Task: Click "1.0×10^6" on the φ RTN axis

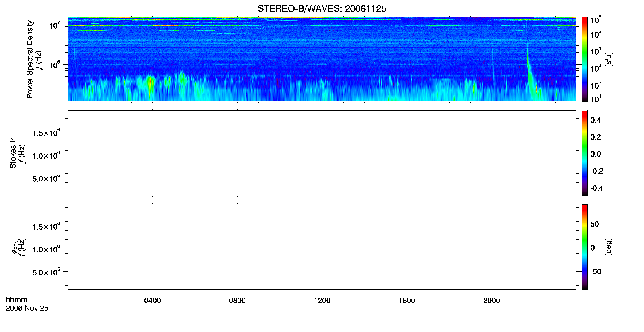Action: 46,249
